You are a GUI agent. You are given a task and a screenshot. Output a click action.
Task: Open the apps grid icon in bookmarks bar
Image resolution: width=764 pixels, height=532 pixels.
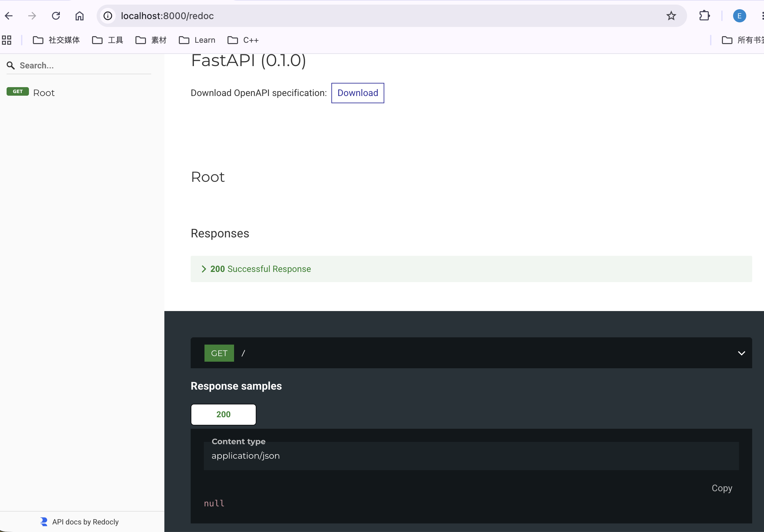click(7, 40)
